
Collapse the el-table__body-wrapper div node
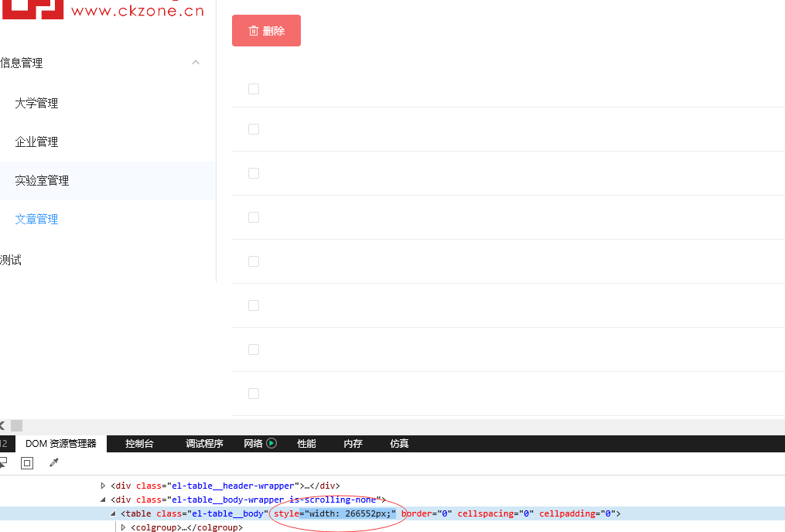click(102, 499)
